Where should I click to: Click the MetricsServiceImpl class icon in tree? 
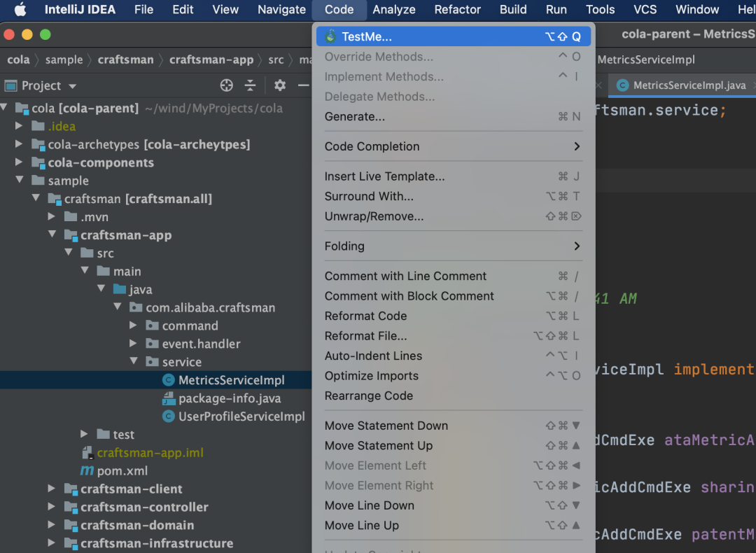(168, 380)
